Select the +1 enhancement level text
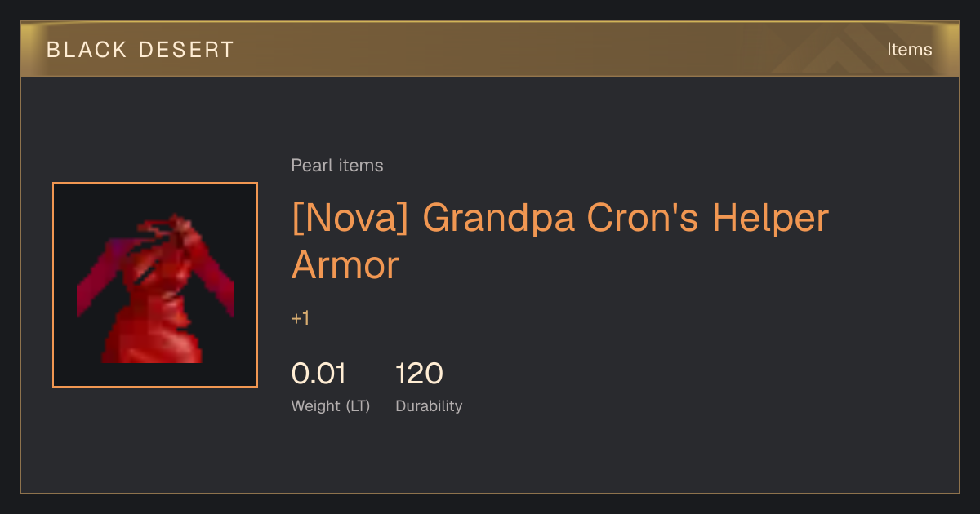The height and width of the screenshot is (514, 980). [x=301, y=318]
